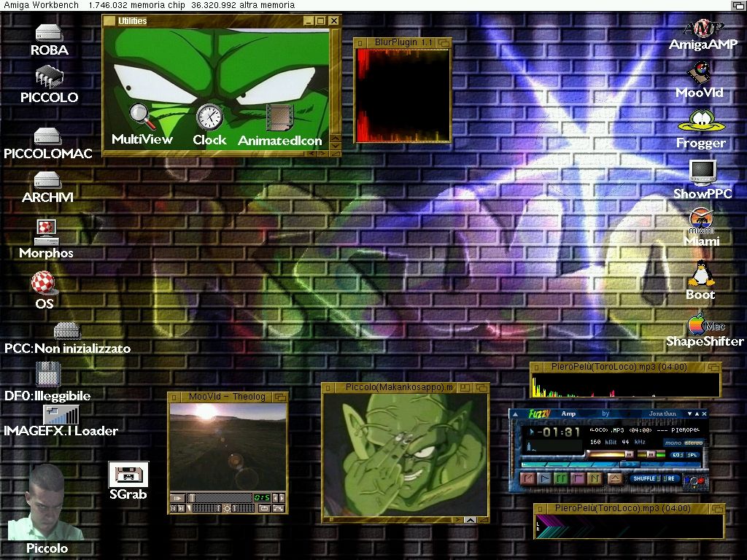Launch the MooVId desktop icon
This screenshot has width=747, height=560.
(x=700, y=80)
